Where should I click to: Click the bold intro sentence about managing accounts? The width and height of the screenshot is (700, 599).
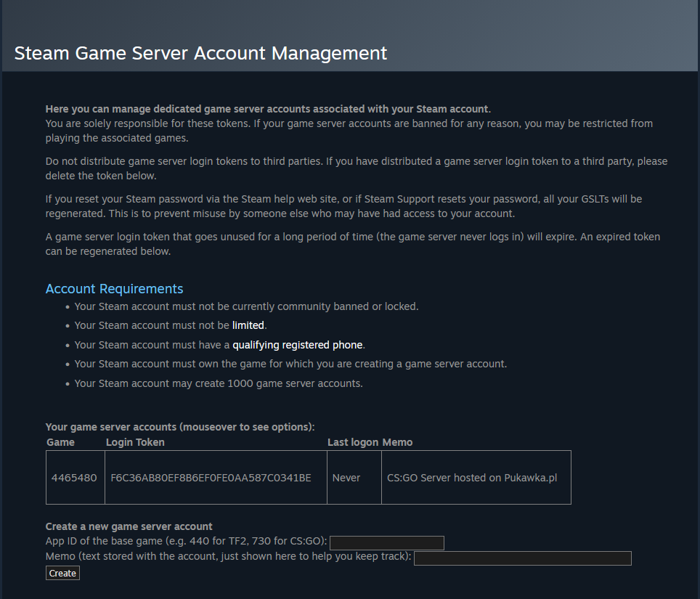(x=268, y=109)
